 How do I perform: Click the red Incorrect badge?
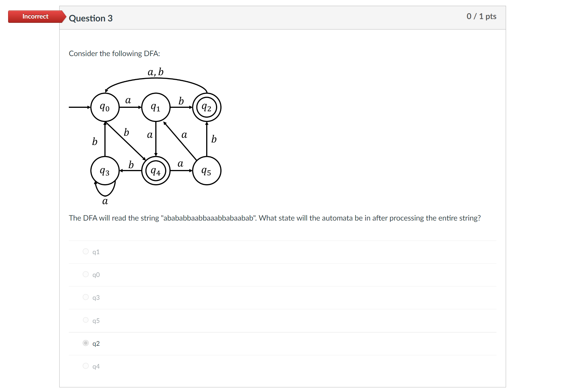[35, 16]
